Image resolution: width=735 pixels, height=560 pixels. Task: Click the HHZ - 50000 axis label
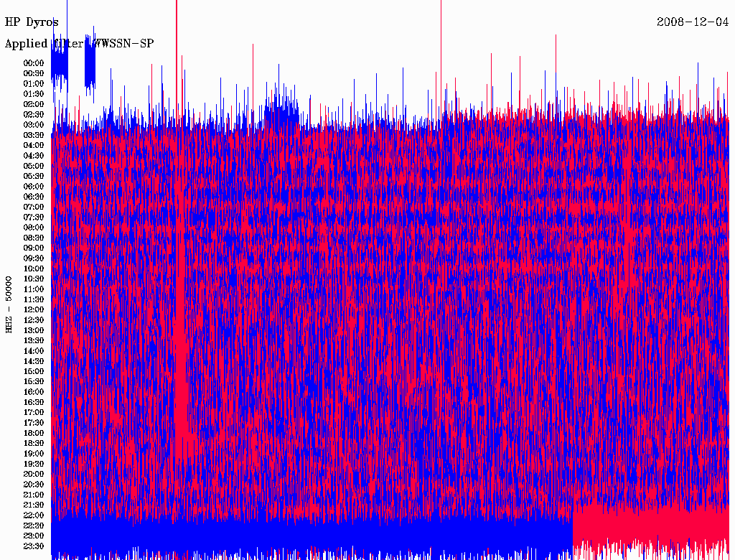click(x=9, y=304)
